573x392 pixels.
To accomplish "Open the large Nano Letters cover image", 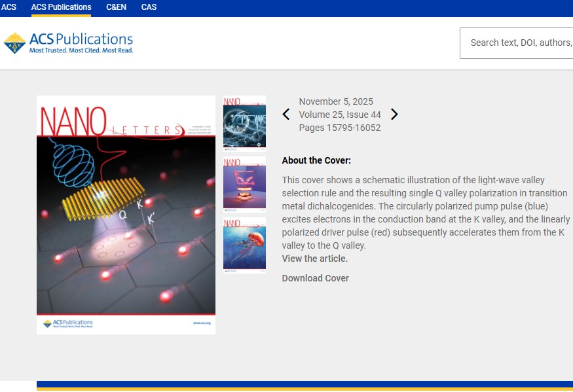I will [x=126, y=215].
